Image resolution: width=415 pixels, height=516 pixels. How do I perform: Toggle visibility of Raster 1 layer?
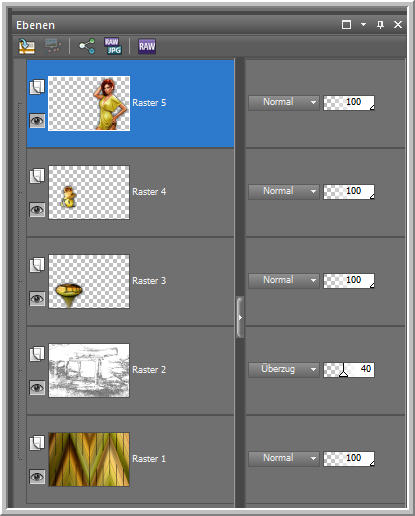click(x=37, y=477)
